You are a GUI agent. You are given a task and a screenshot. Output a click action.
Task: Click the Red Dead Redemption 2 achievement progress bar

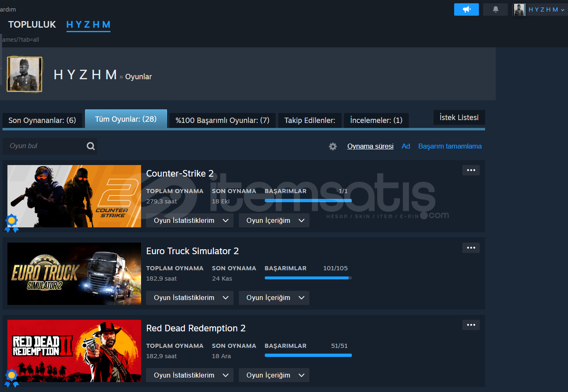pos(308,355)
